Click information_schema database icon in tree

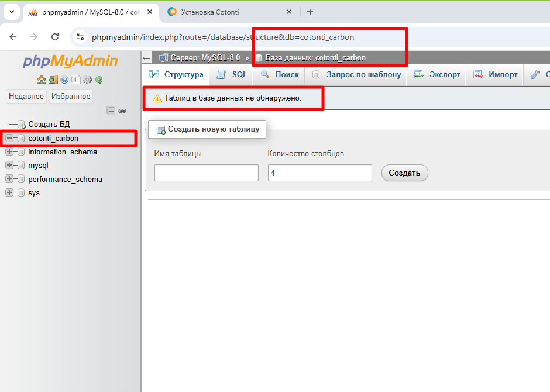pos(21,152)
